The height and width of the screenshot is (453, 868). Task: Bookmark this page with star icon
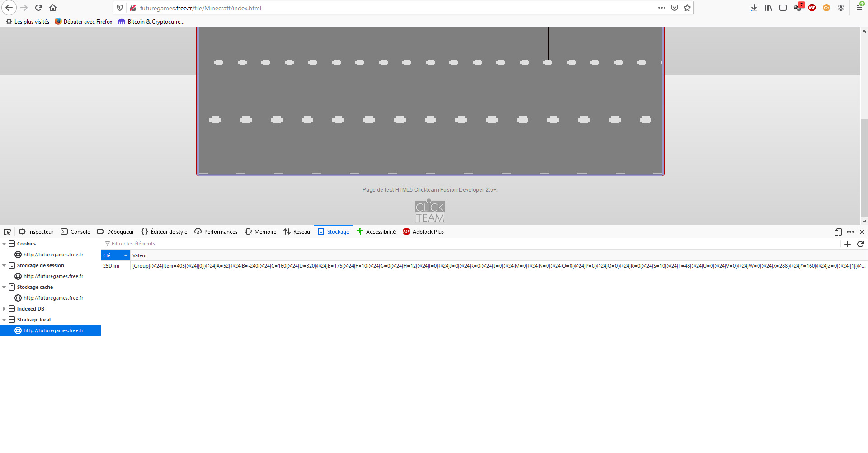pyautogui.click(x=687, y=8)
